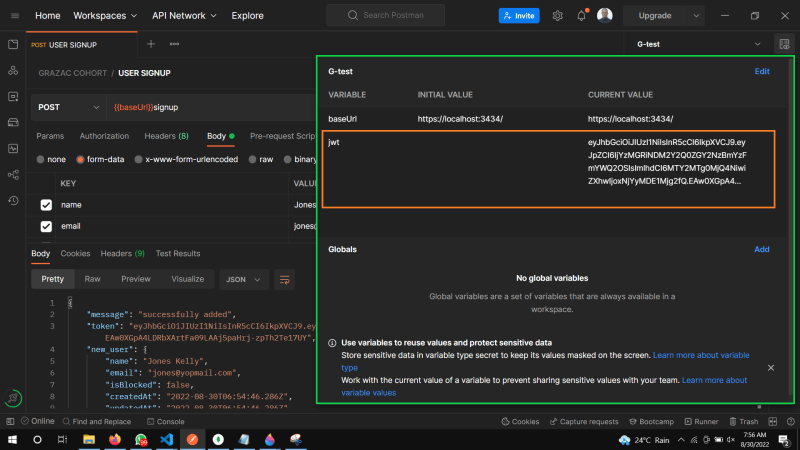This screenshot has width=800, height=450.
Task: Switch to the request Headers (8) tab
Action: tap(166, 136)
